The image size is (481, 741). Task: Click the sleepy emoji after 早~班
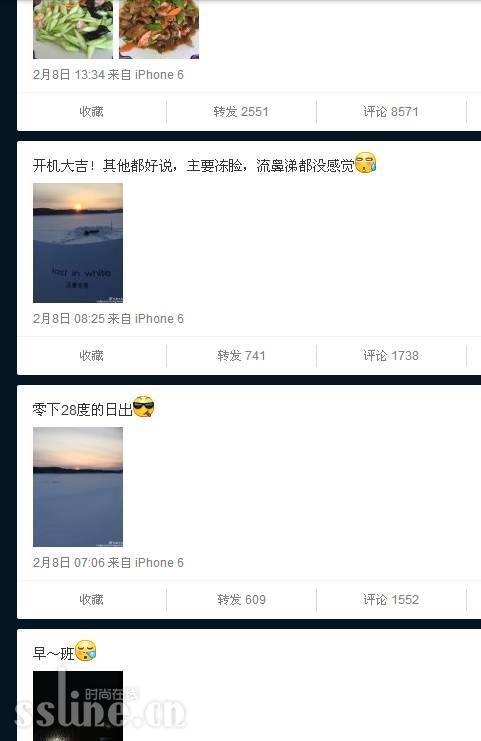pyautogui.click(x=86, y=651)
